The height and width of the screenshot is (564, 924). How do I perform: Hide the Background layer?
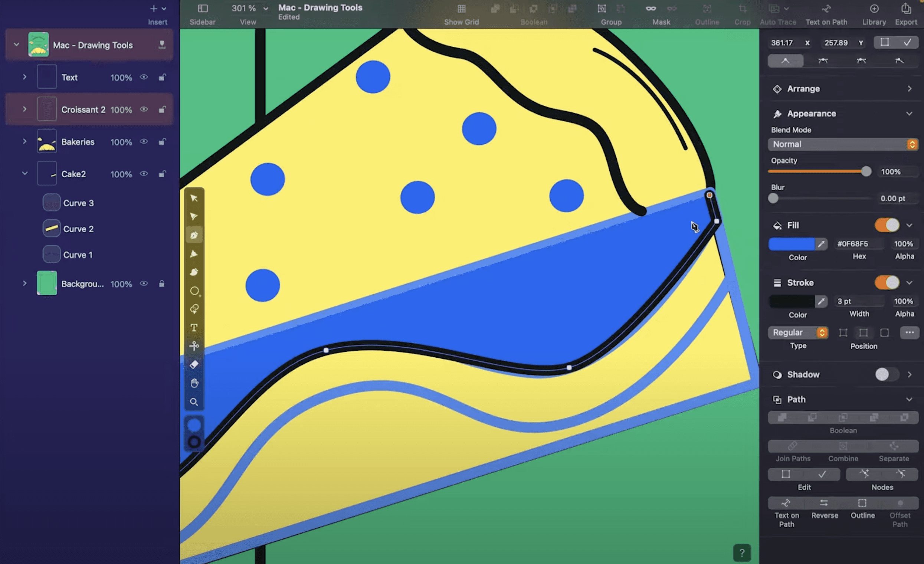click(144, 284)
